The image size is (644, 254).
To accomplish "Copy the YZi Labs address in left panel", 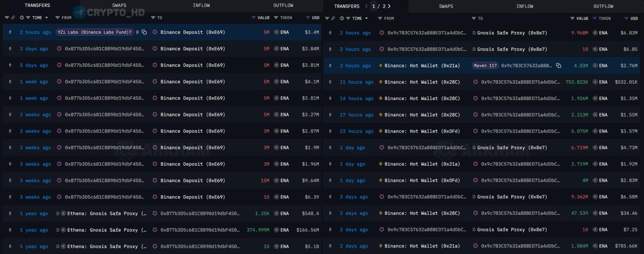I will pyautogui.click(x=144, y=32).
